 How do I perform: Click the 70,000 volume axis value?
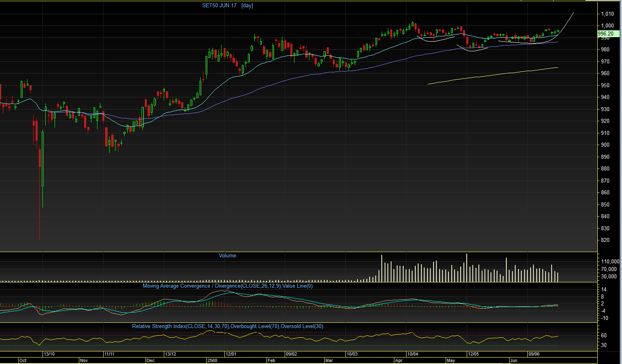point(609,269)
